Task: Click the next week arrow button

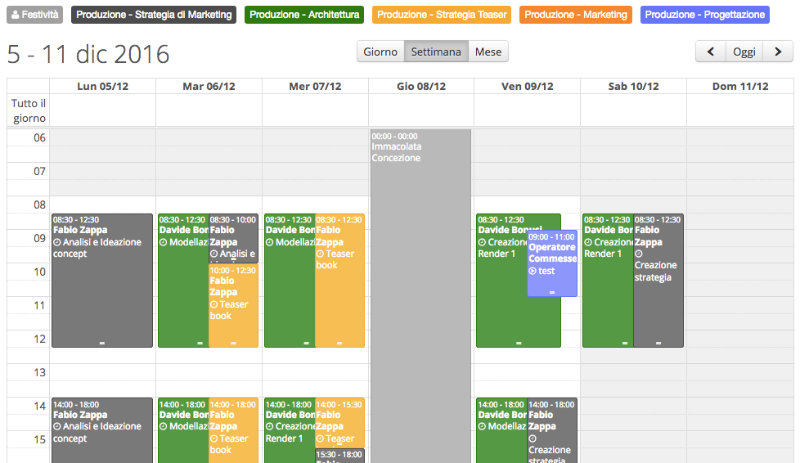Action: click(x=777, y=51)
